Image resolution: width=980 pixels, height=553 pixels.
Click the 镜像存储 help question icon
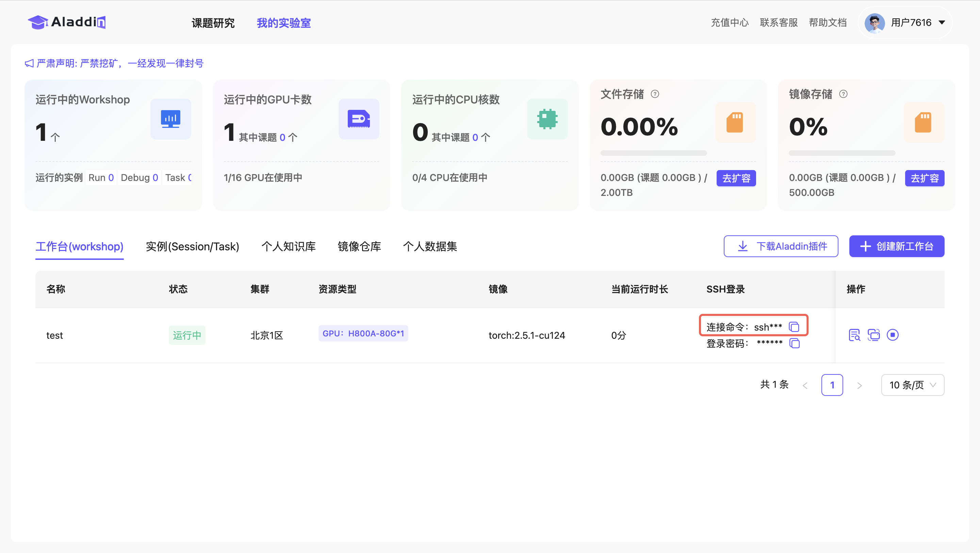point(843,94)
